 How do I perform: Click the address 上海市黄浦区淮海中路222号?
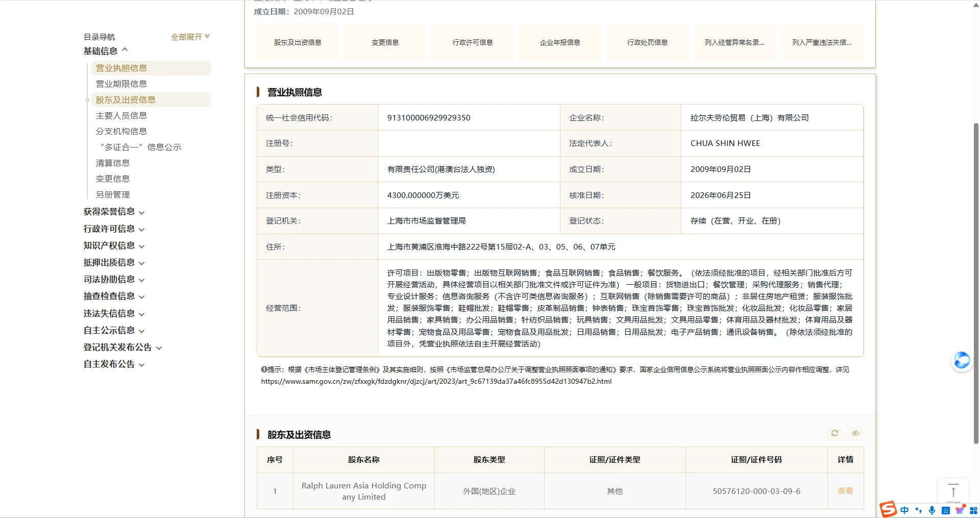(x=501, y=247)
